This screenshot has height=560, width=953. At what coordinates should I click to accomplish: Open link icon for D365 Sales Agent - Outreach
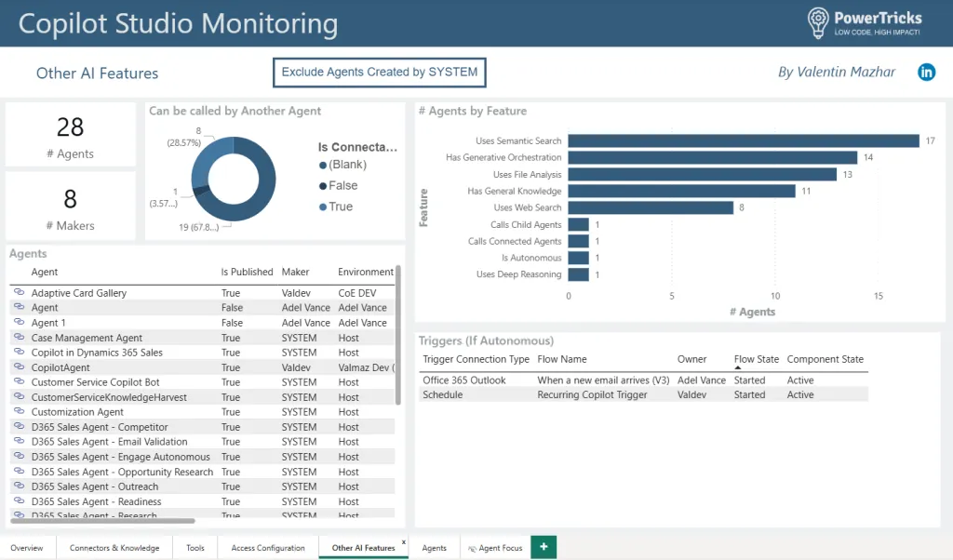tap(19, 486)
